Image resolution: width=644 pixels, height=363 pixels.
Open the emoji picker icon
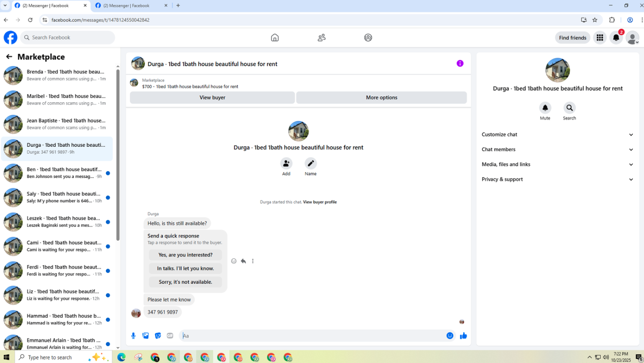(450, 336)
